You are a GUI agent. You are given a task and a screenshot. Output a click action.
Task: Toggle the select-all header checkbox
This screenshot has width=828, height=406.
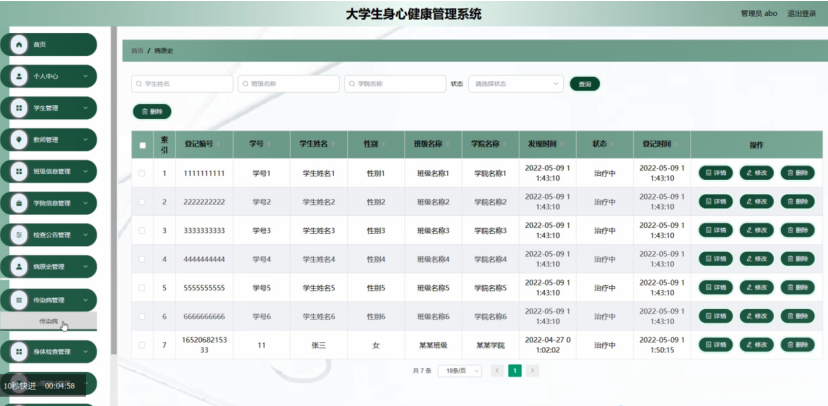(142, 145)
